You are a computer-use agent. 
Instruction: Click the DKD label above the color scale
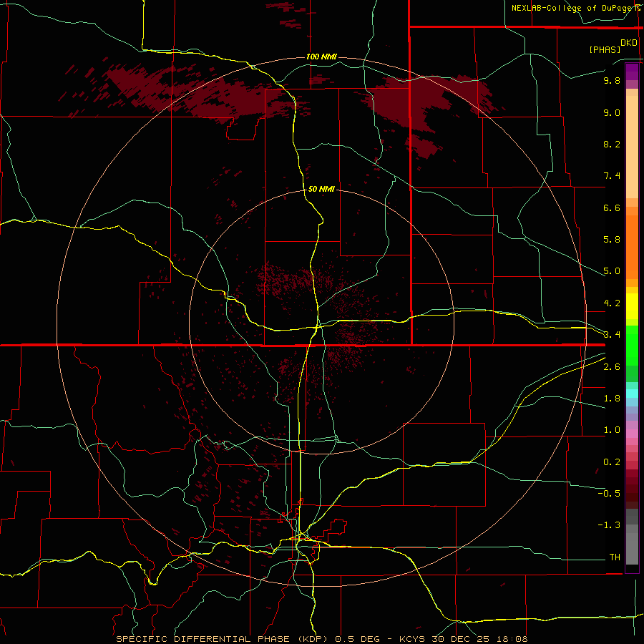click(628, 43)
